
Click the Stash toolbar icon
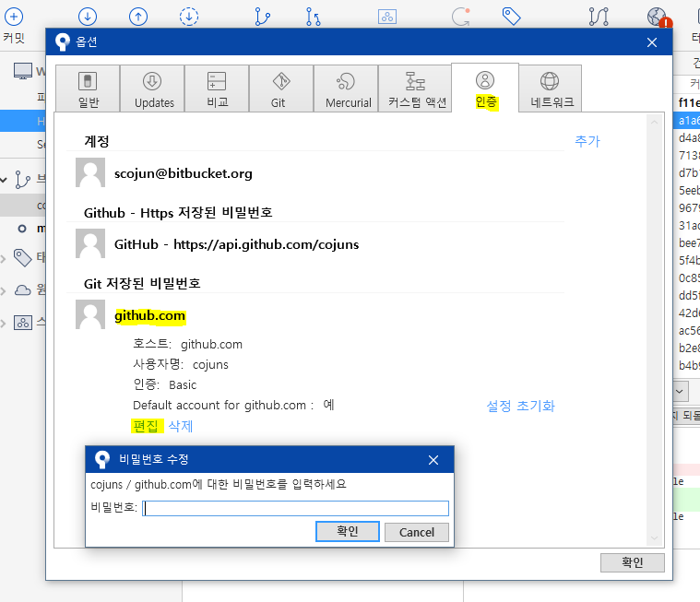click(387, 17)
